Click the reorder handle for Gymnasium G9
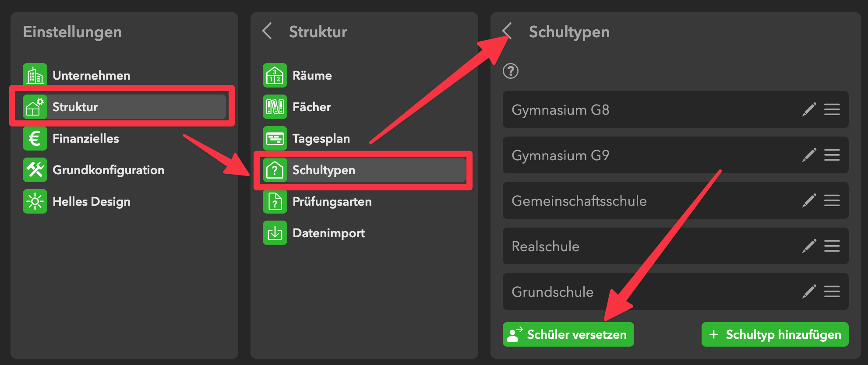Screen dimensions: 868x365 pos(832,155)
